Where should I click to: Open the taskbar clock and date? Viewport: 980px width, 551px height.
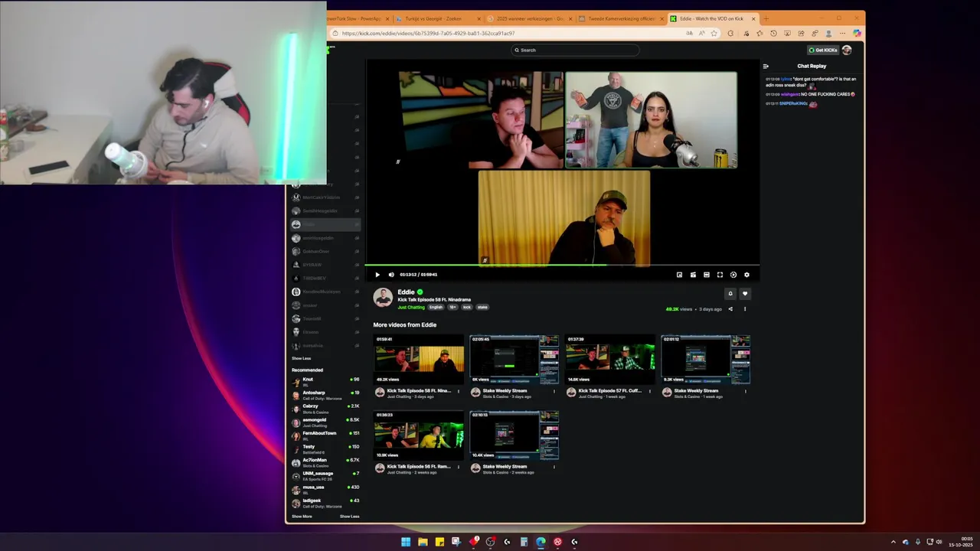[962, 542]
